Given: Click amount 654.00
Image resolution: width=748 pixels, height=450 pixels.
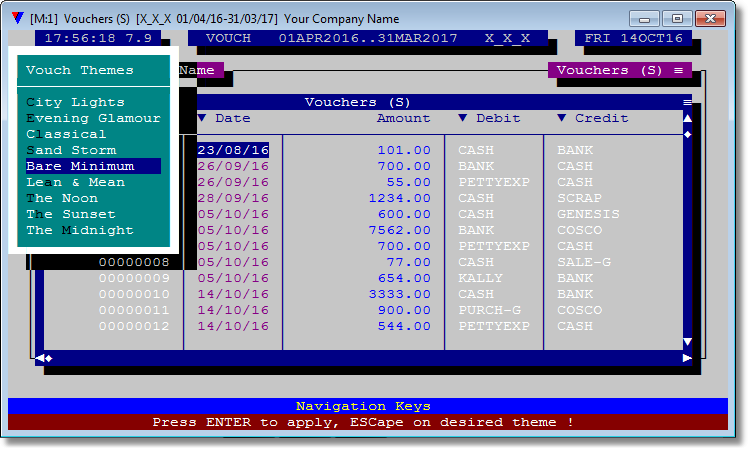Looking at the screenshot, I should (x=404, y=278).
